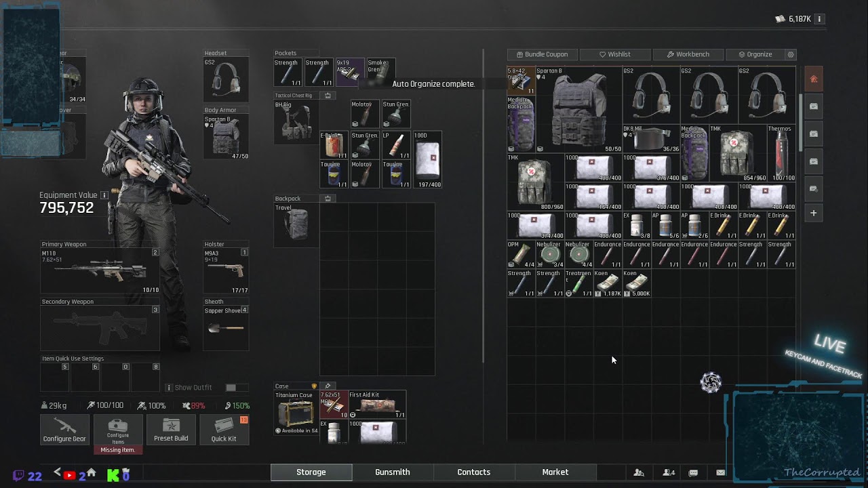Screen dimensions: 868x488
Task: Select the OPM item showing 4/4
Action: pyautogui.click(x=521, y=254)
